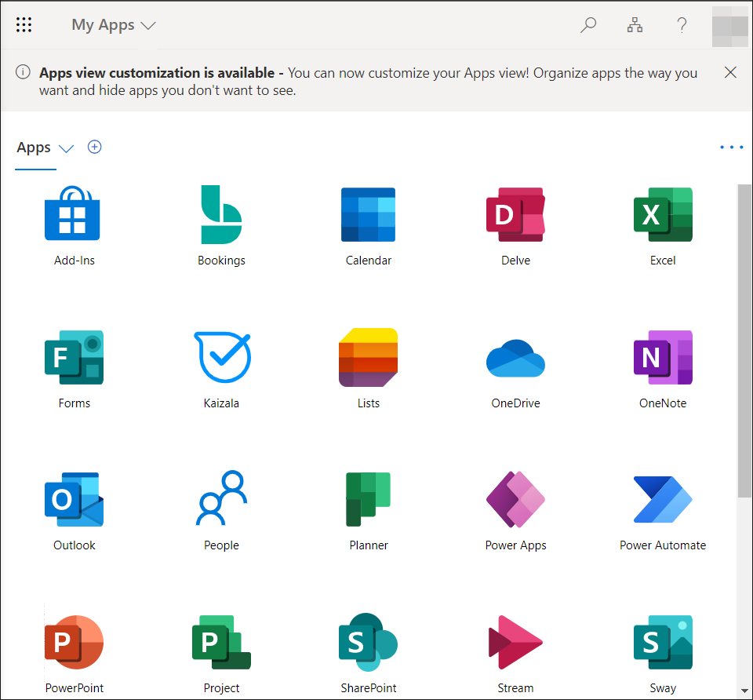The width and height of the screenshot is (753, 700).
Task: Expand the Apps tab chevron
Action: point(66,148)
